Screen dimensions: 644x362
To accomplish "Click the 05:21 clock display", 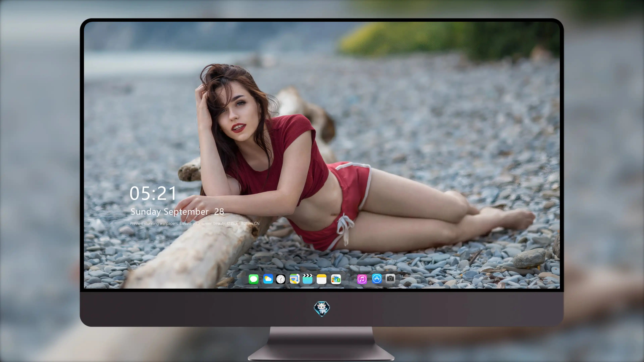I will pos(153,193).
